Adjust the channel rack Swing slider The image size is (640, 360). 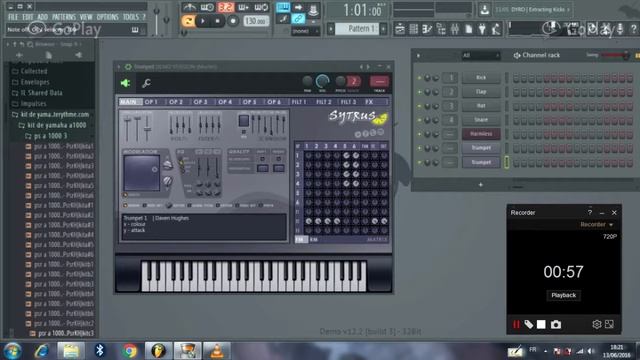click(x=615, y=55)
